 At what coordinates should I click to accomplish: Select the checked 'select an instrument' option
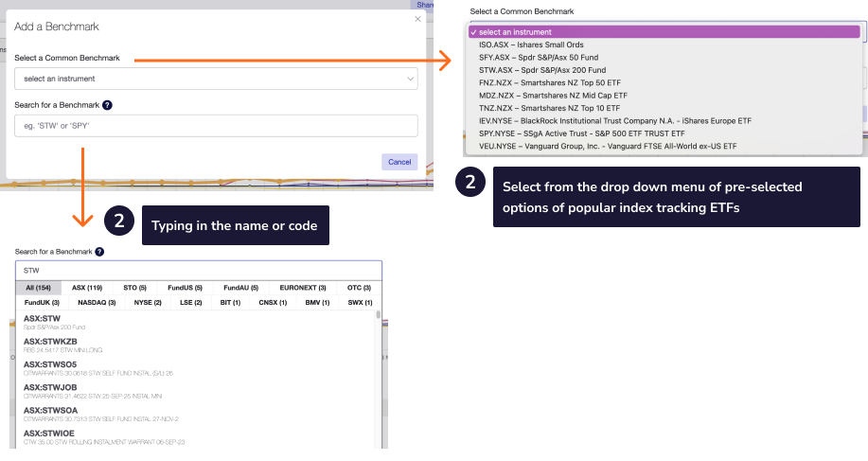[x=664, y=32]
